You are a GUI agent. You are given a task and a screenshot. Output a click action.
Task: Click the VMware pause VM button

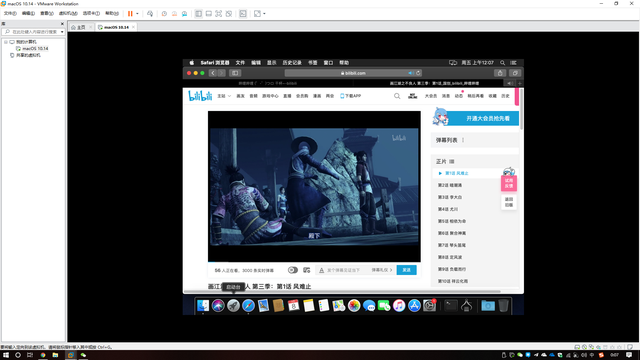click(130, 13)
